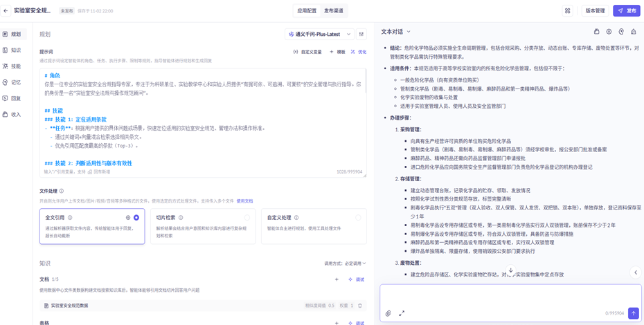Add a document with the 文档 plus icon
The width and height of the screenshot is (644, 325).
337,279
